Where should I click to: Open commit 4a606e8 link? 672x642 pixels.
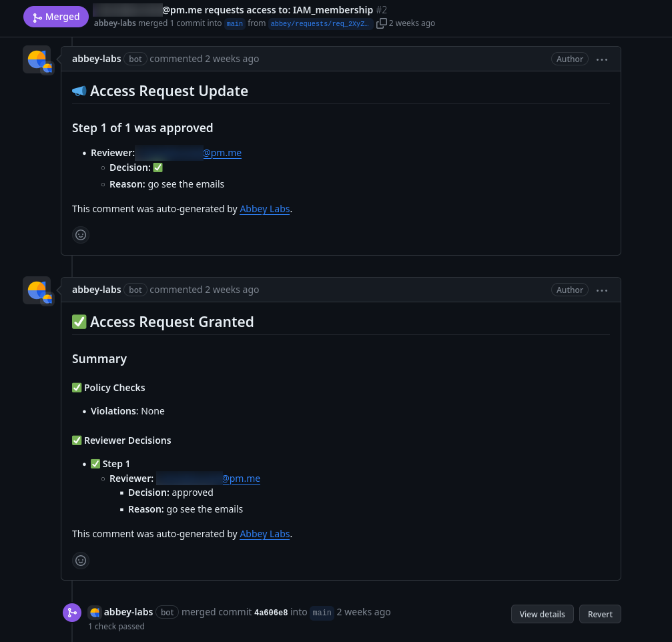pos(271,613)
